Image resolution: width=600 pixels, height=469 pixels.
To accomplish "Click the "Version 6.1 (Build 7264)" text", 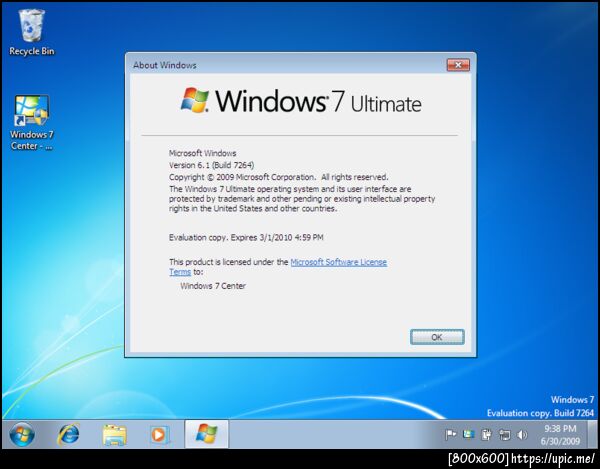I will pyautogui.click(x=211, y=165).
